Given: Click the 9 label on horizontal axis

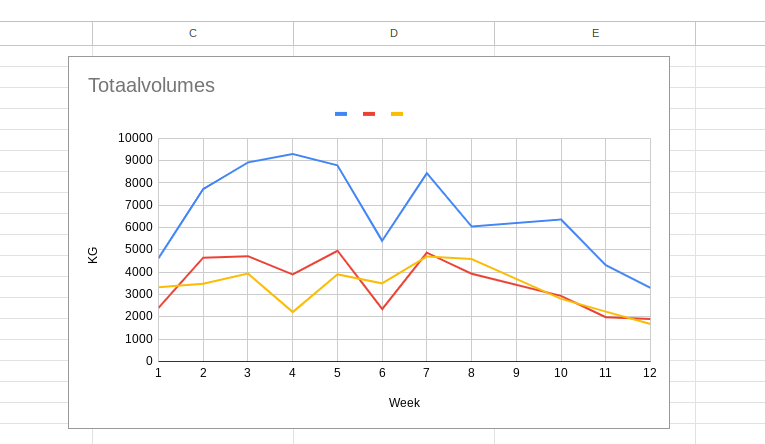Looking at the screenshot, I should [x=516, y=373].
